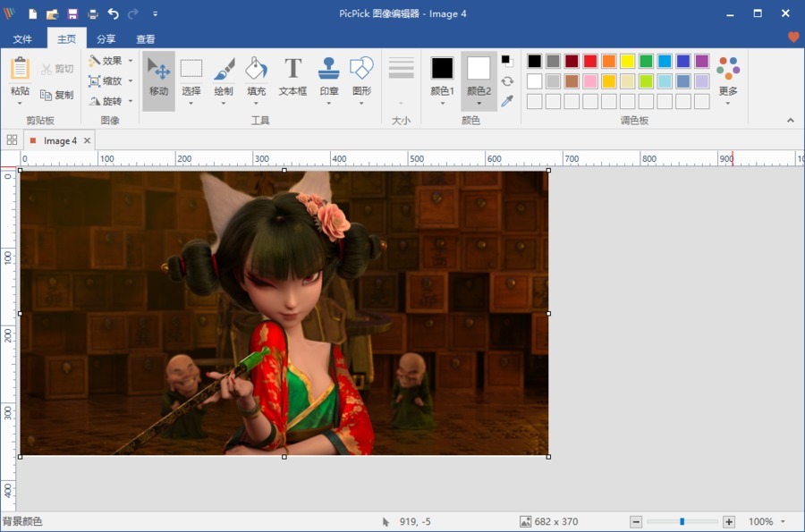Swap color 1 and color 2
The image size is (805, 532).
tap(507, 81)
